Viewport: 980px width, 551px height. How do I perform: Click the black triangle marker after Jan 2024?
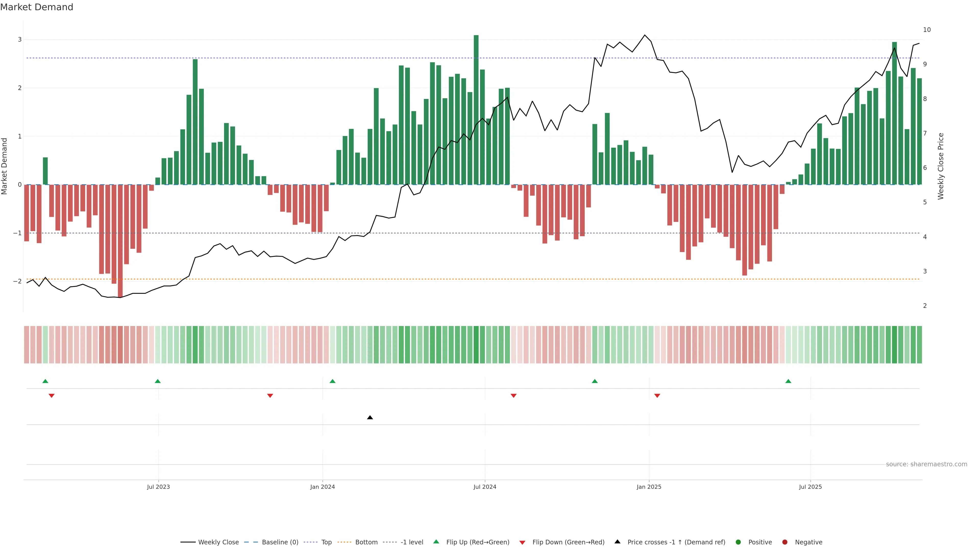(370, 418)
